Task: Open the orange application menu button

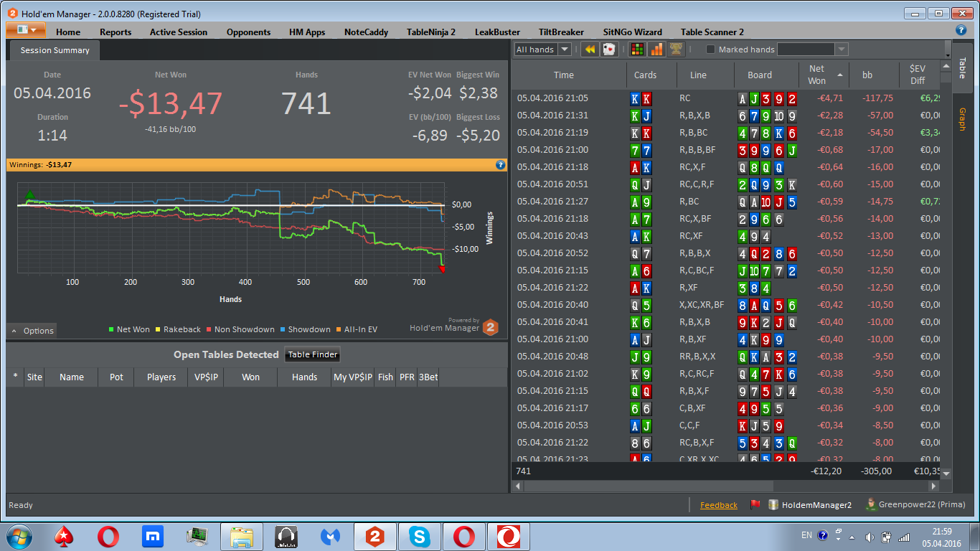Action: [x=26, y=30]
